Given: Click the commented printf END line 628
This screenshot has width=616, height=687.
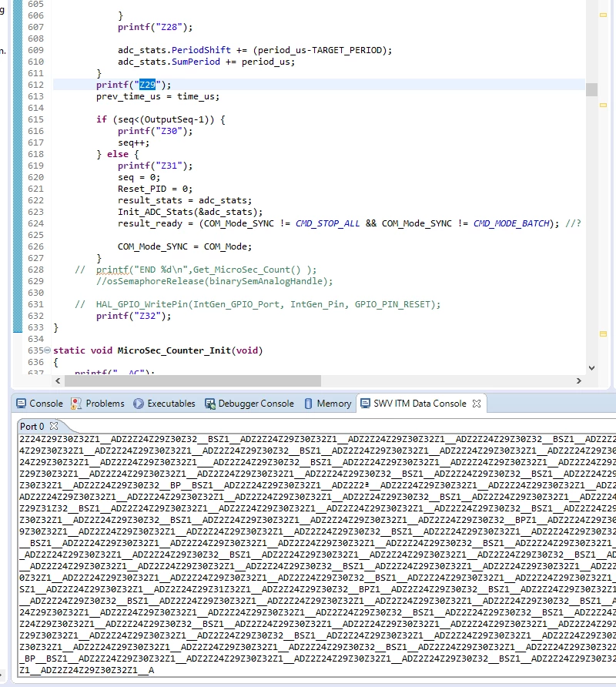Looking at the screenshot, I should click(x=196, y=270).
